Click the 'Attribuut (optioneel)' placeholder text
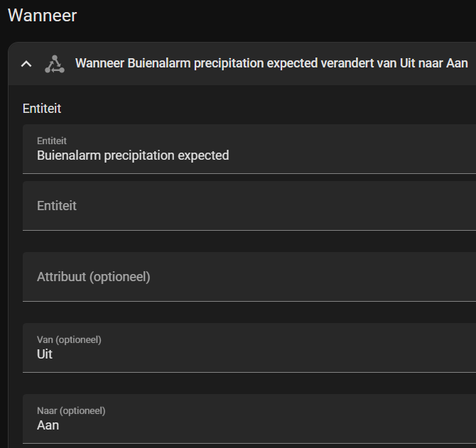The height and width of the screenshot is (448, 476). click(94, 277)
